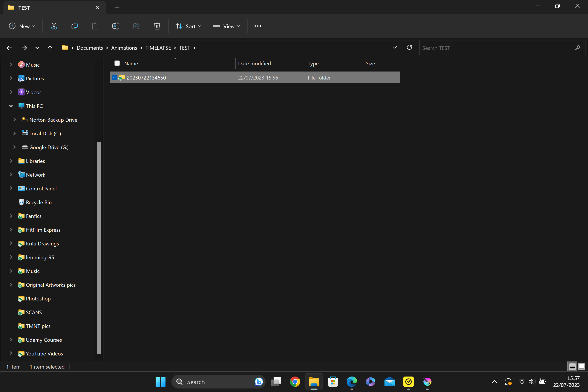
Task: Click the Cut scissors icon
Action: (54, 26)
